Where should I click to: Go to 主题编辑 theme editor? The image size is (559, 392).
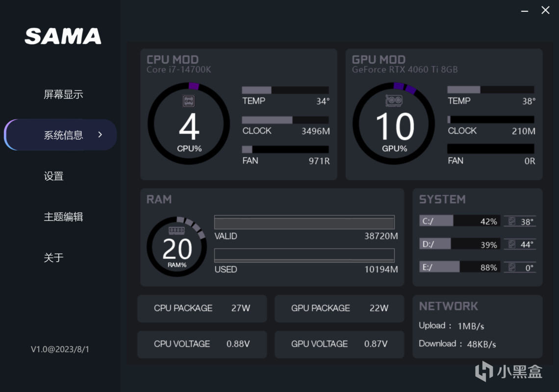63,217
